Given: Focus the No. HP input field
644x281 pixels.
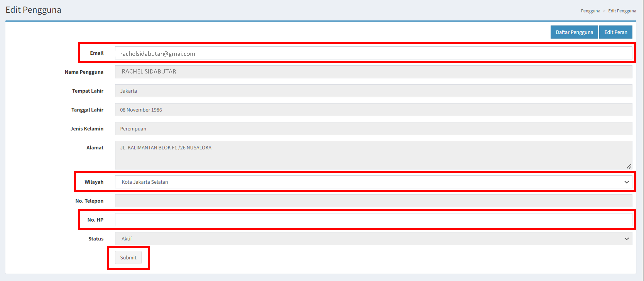Looking at the screenshot, I should pyautogui.click(x=374, y=220).
